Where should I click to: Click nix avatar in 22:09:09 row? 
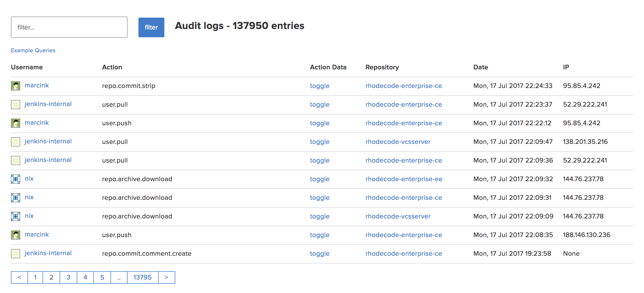[16, 216]
